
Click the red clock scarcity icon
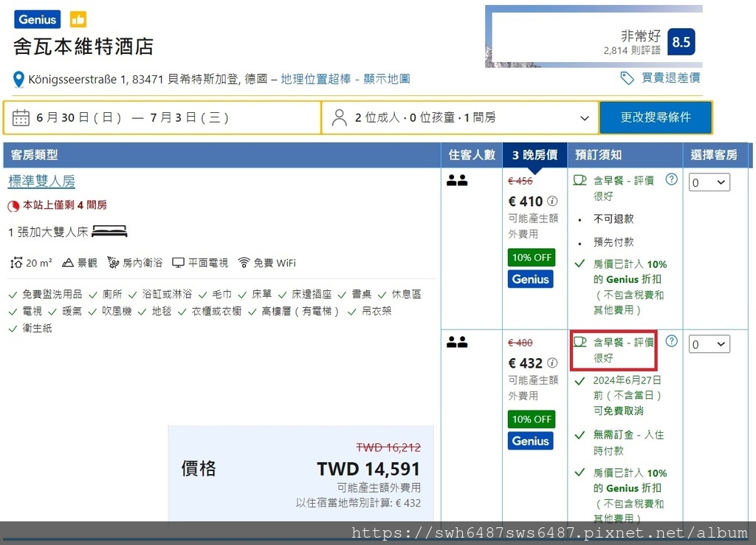coord(13,206)
